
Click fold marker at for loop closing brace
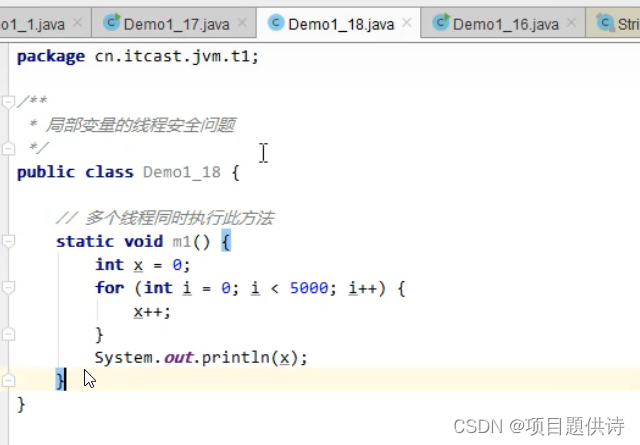(x=8, y=334)
